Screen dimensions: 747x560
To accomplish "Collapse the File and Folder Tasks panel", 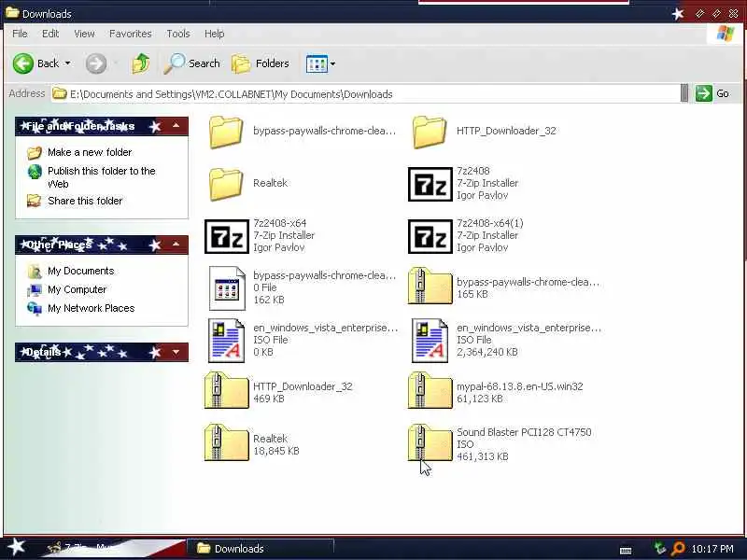I will coord(176,126).
